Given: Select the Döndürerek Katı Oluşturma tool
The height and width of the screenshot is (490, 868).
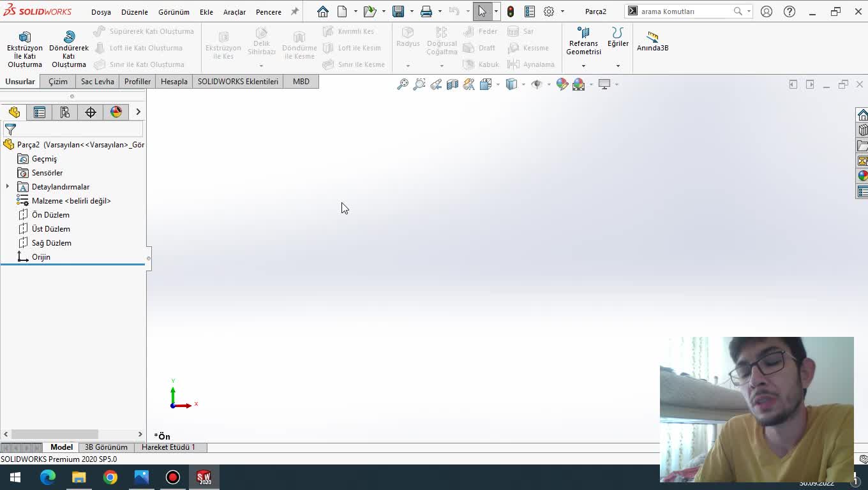Looking at the screenshot, I should pos(69,49).
